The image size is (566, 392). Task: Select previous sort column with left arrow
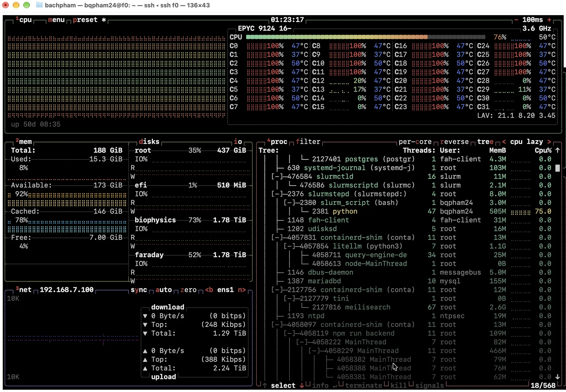504,142
